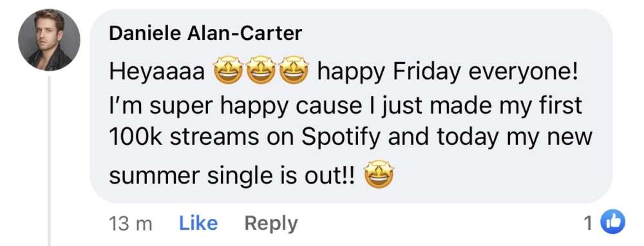View the reaction count showing 1

pyautogui.click(x=588, y=223)
